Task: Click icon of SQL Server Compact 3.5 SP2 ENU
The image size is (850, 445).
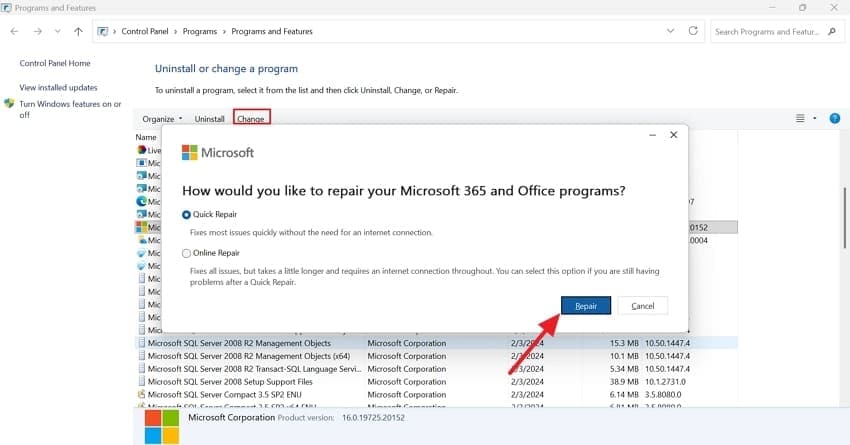Action: 141,395
